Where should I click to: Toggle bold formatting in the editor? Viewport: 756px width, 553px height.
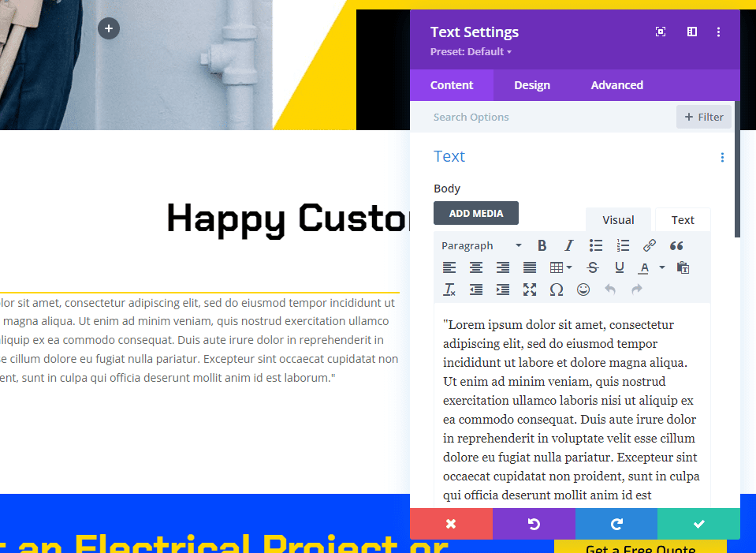(x=542, y=245)
